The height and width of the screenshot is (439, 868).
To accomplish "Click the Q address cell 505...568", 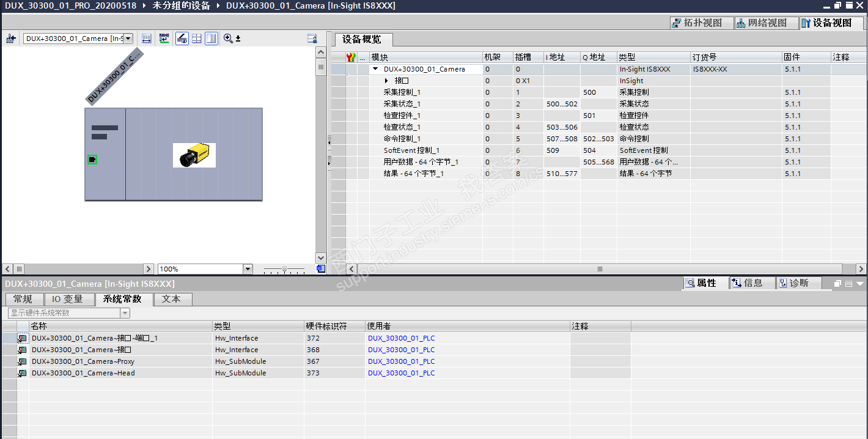I will coord(598,162).
